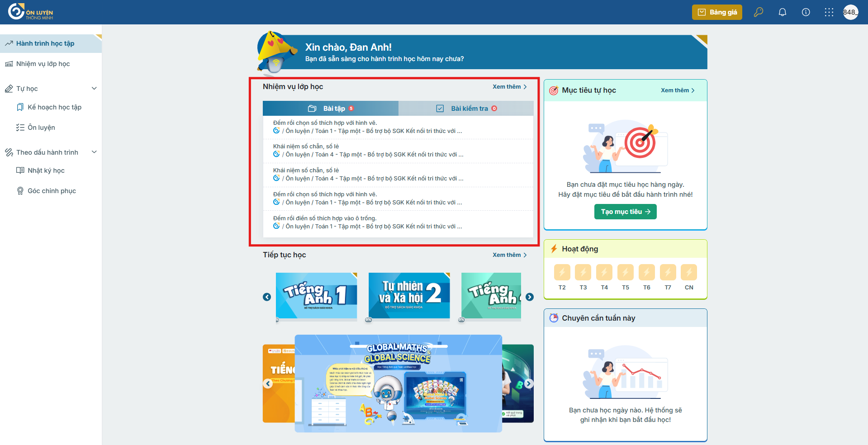Show next promotional banner slide
Screen dimensions: 868x445
(x=529, y=383)
